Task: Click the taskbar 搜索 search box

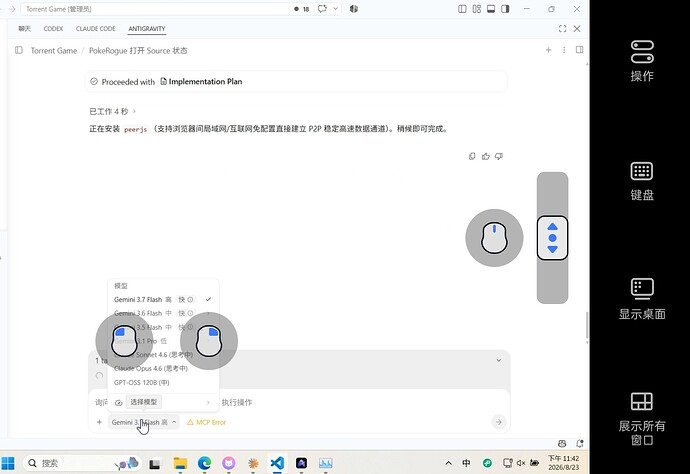Action: 82,463
